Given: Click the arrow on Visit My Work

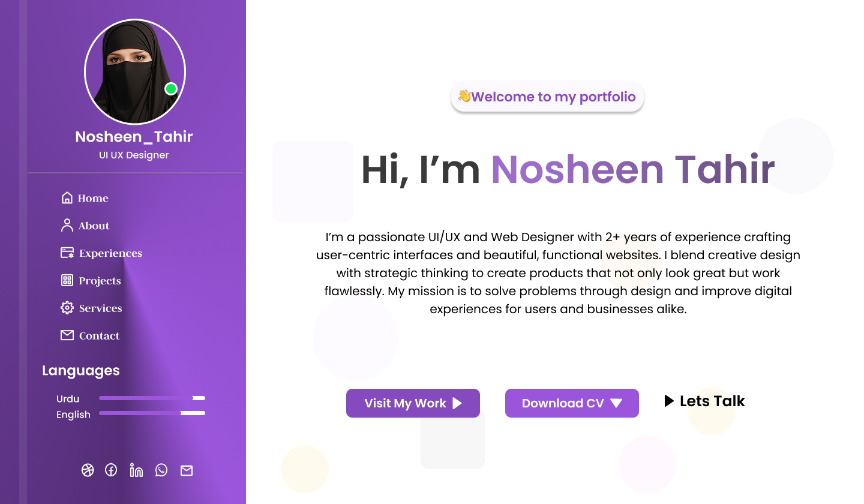Looking at the screenshot, I should pyautogui.click(x=457, y=403).
